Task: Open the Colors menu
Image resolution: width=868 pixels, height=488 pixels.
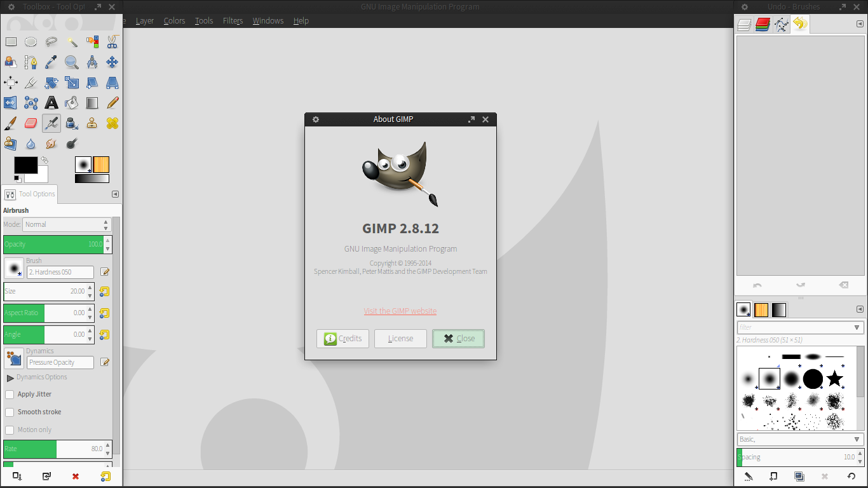Action: tap(174, 20)
